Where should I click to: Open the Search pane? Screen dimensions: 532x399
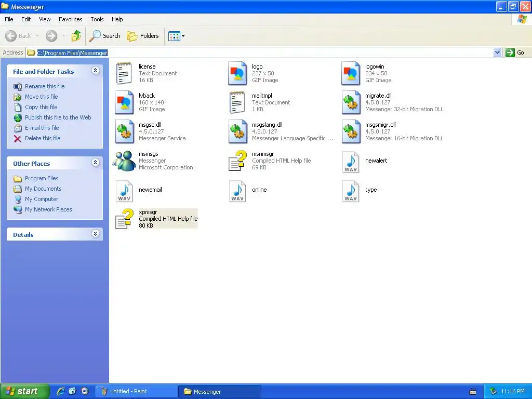[x=104, y=36]
